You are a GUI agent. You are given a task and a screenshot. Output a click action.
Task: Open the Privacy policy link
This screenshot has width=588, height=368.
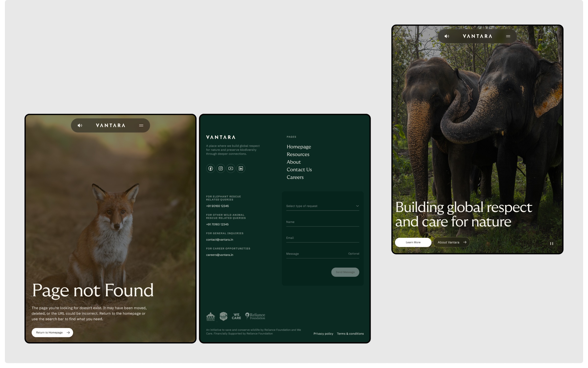pyautogui.click(x=323, y=334)
